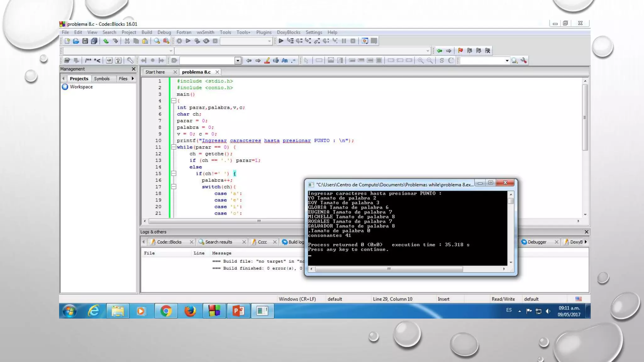Image resolution: width=644 pixels, height=362 pixels.
Task: Toggle selected text only search icon
Action: [x=276, y=60]
